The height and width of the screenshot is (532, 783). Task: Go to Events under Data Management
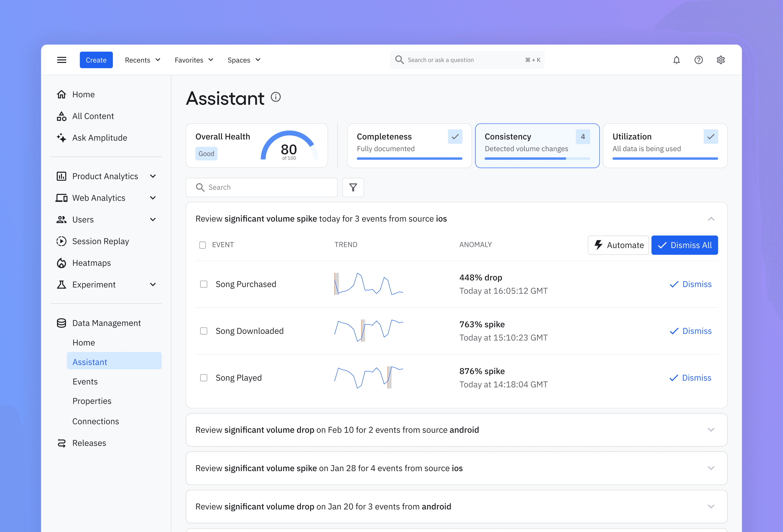click(85, 381)
